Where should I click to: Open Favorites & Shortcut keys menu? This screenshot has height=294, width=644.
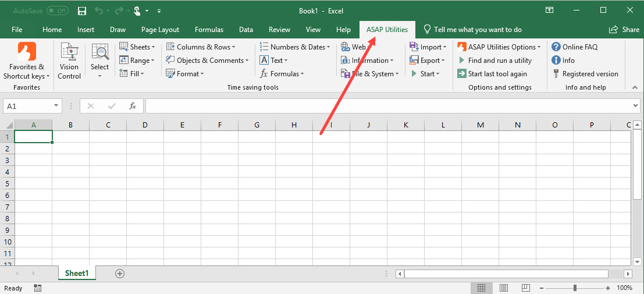27,61
